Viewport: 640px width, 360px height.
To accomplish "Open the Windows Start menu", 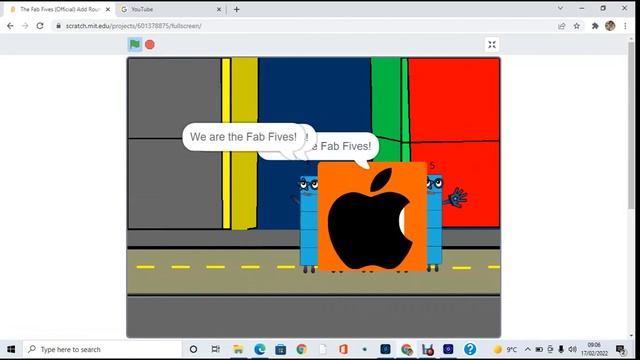I will coord(11,349).
